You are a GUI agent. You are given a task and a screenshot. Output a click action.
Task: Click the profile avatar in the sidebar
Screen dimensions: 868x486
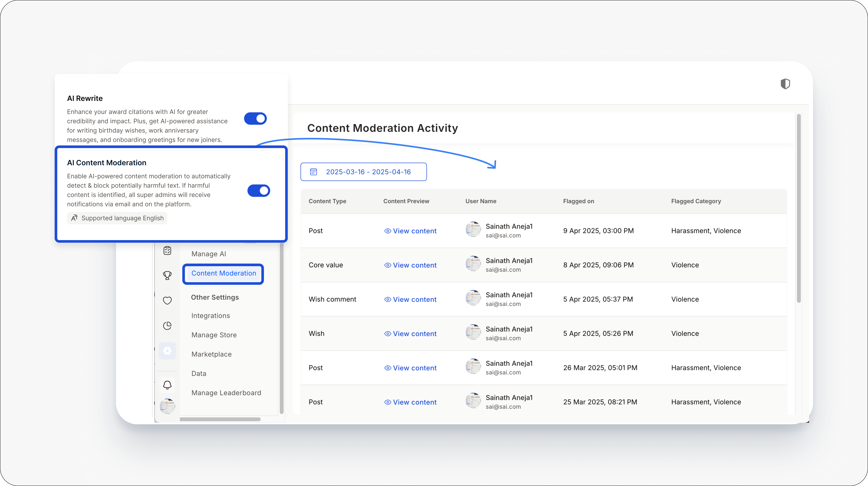[167, 406]
